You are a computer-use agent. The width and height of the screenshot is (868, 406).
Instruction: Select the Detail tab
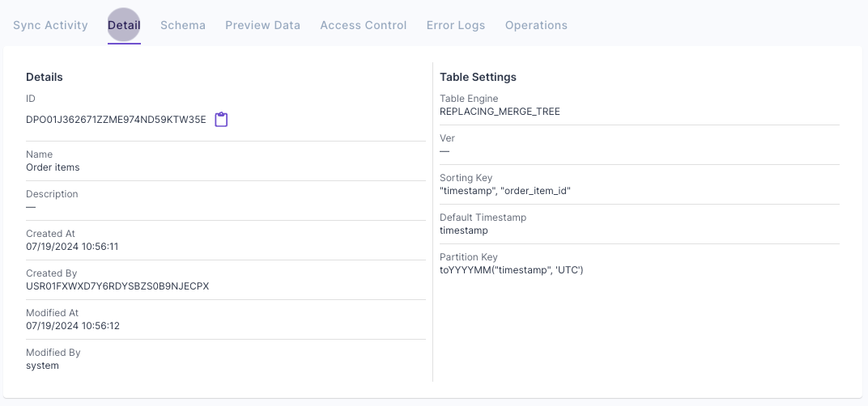(124, 25)
